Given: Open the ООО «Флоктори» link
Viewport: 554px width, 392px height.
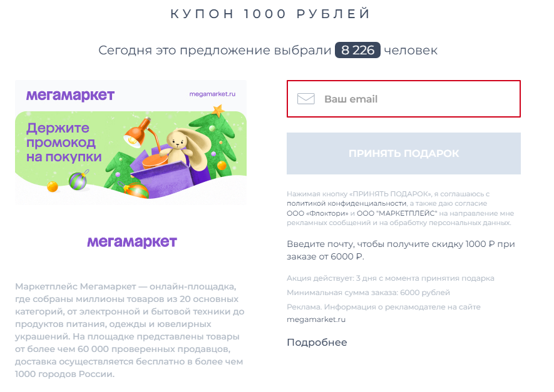Looking at the screenshot, I should coord(317,213).
